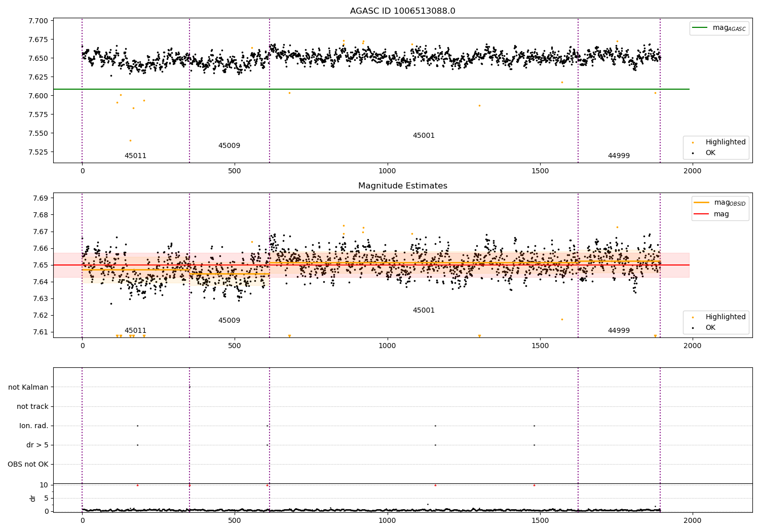Click the 1000 x-axis tick of Magnitude Estimates plot
The height and width of the screenshot is (532, 760).
(387, 346)
